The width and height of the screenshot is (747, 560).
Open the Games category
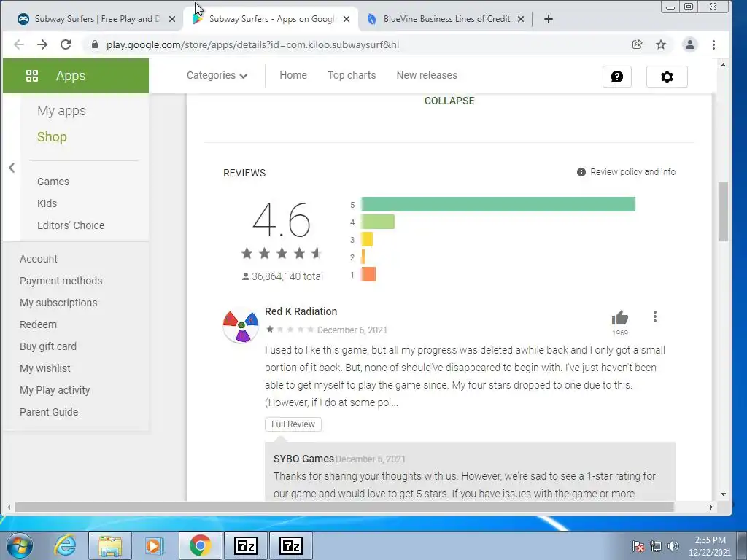click(53, 182)
